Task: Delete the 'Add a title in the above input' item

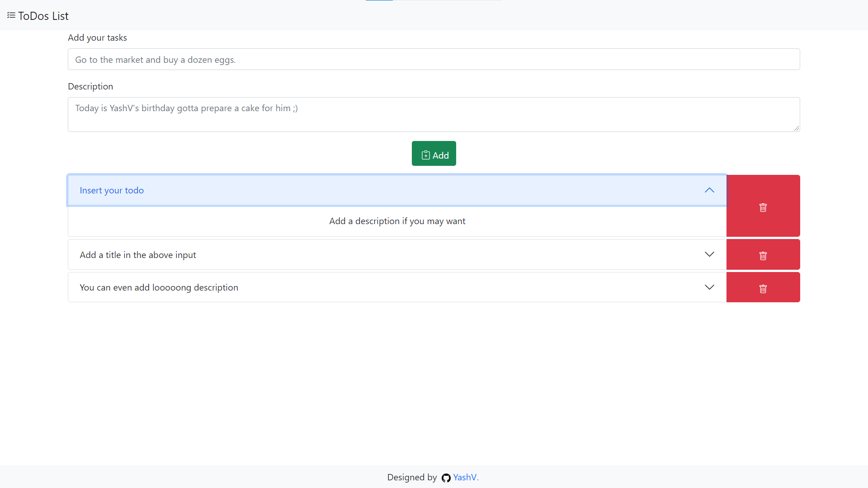Action: pyautogui.click(x=763, y=256)
